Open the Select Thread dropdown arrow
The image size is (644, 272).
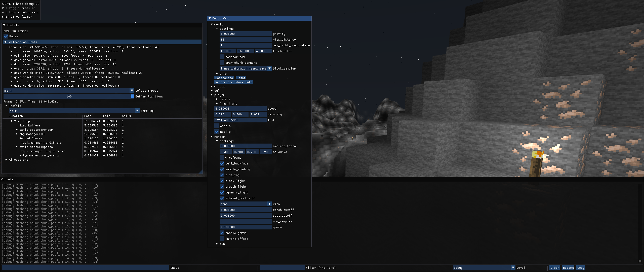click(x=132, y=91)
